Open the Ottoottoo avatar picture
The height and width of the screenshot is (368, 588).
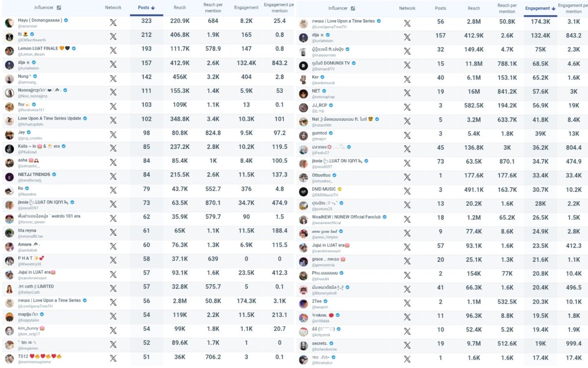click(x=303, y=178)
